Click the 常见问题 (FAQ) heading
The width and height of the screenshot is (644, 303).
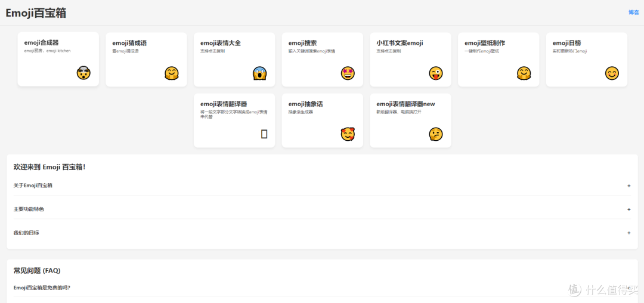37,271
